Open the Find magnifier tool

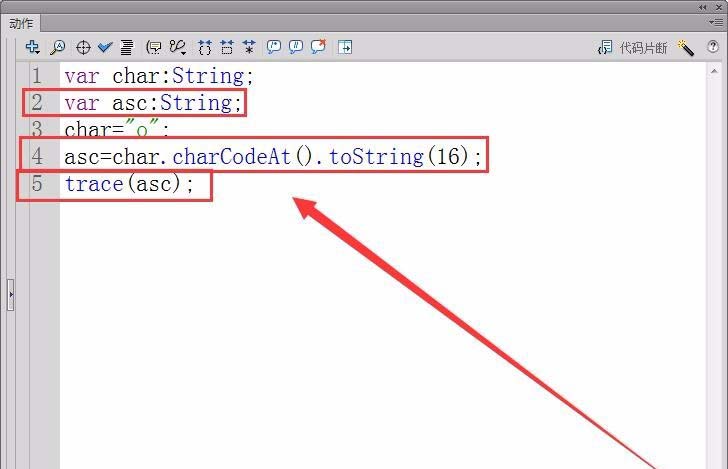pyautogui.click(x=58, y=47)
